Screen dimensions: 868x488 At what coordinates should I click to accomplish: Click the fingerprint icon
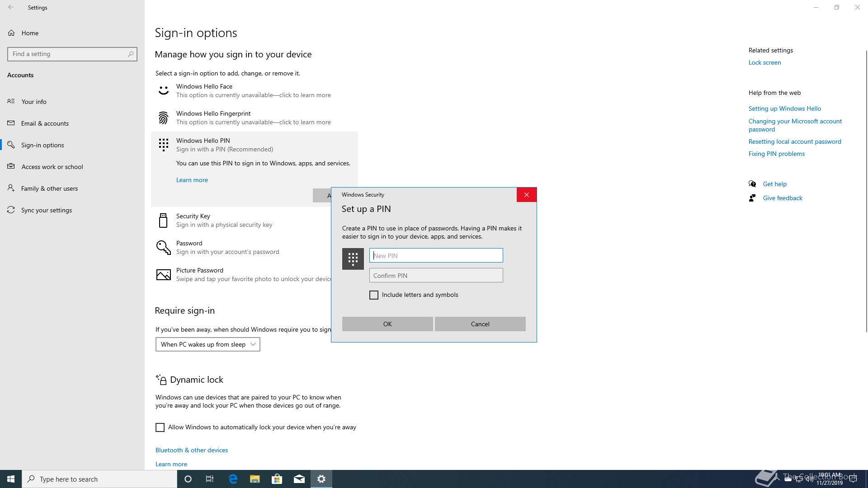pos(163,118)
